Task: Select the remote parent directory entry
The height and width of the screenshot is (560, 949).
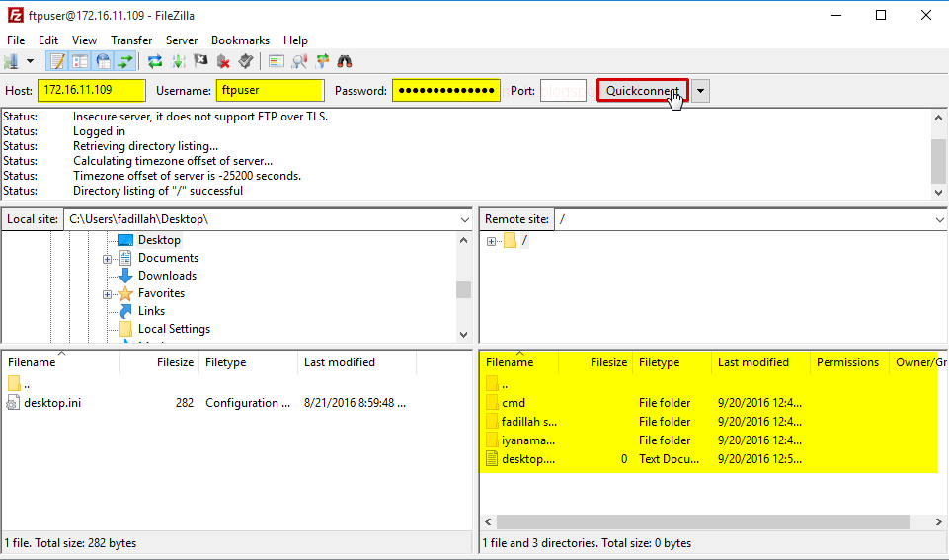Action: click(x=498, y=384)
